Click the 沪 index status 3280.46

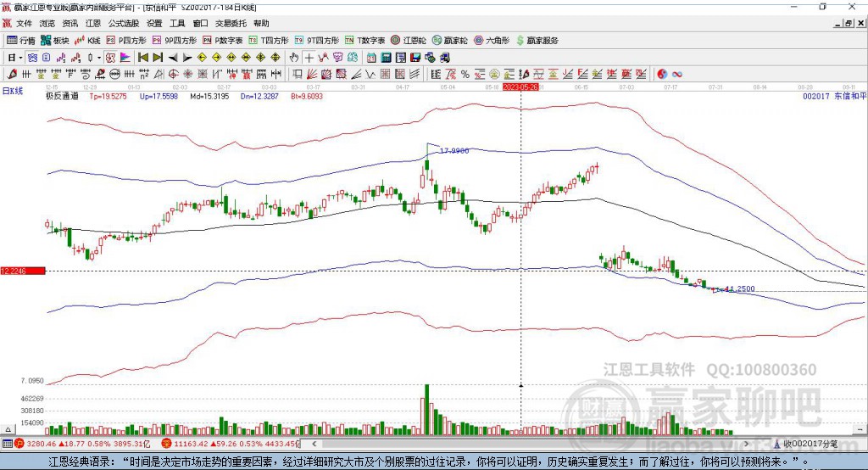(83, 444)
